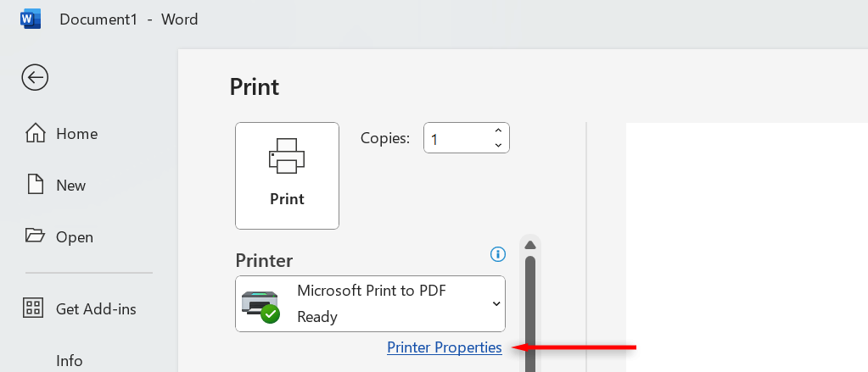Click the Home house icon
The width and height of the screenshot is (868, 372).
(x=35, y=133)
